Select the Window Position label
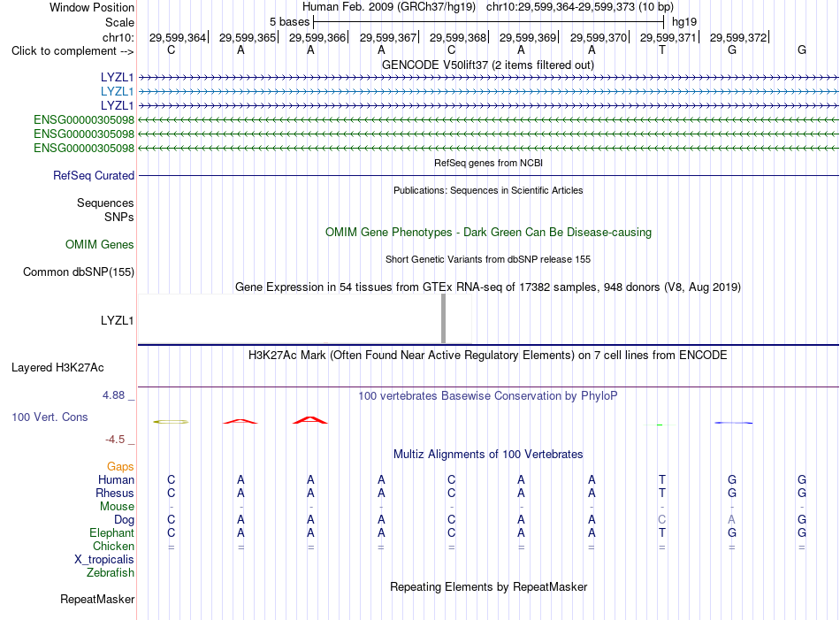840x620 pixels. [92, 7]
